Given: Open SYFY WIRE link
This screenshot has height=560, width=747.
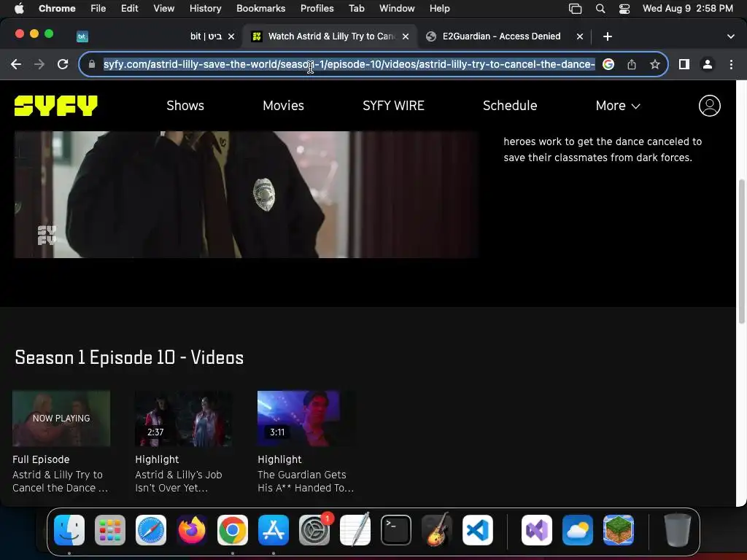Looking at the screenshot, I should (x=393, y=106).
